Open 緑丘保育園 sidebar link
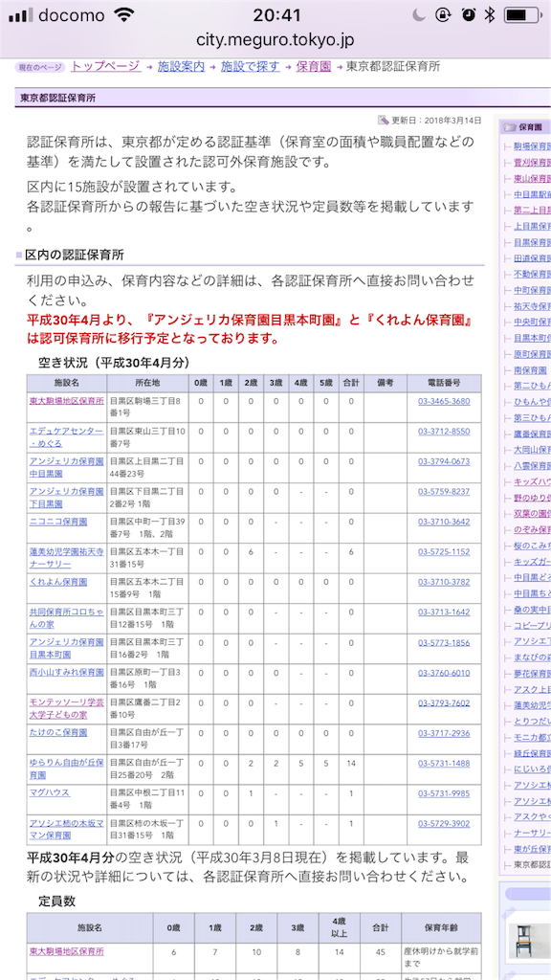 (x=532, y=752)
